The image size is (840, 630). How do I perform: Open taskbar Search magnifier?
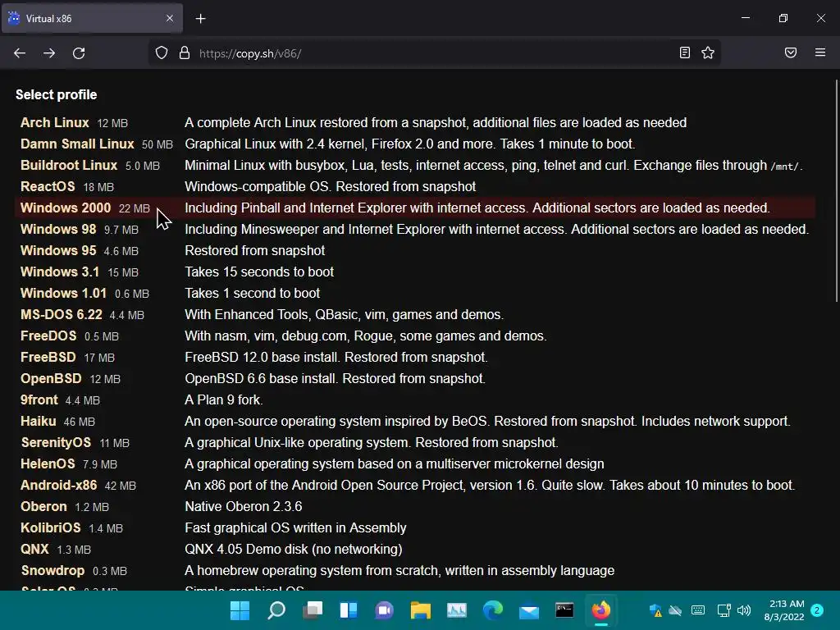(276, 610)
